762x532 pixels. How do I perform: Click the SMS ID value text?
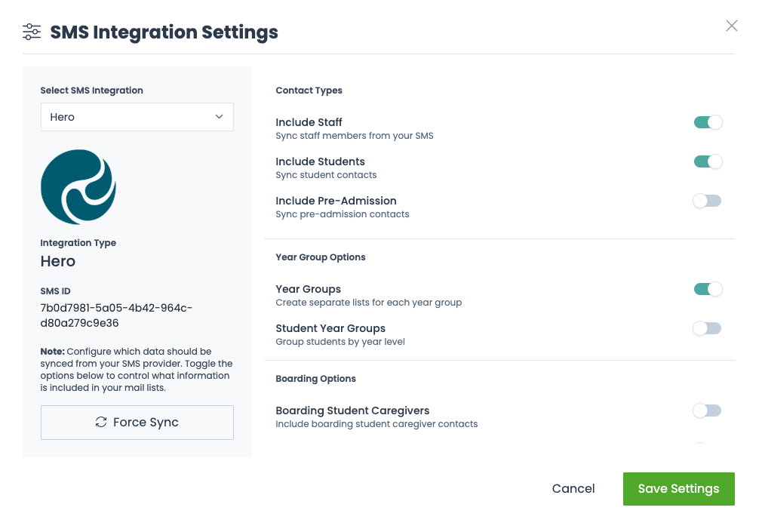pyautogui.click(x=116, y=315)
